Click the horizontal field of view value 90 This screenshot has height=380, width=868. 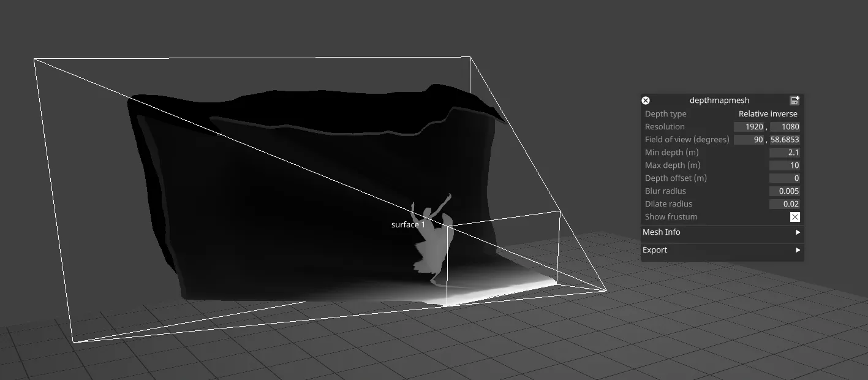click(x=749, y=139)
